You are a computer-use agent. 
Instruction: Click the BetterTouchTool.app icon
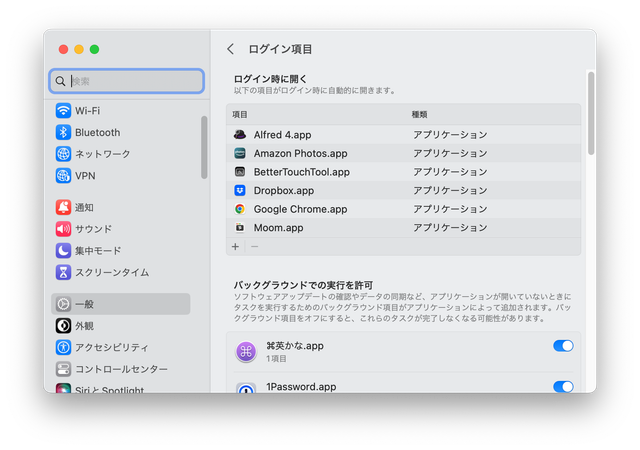pyautogui.click(x=240, y=172)
